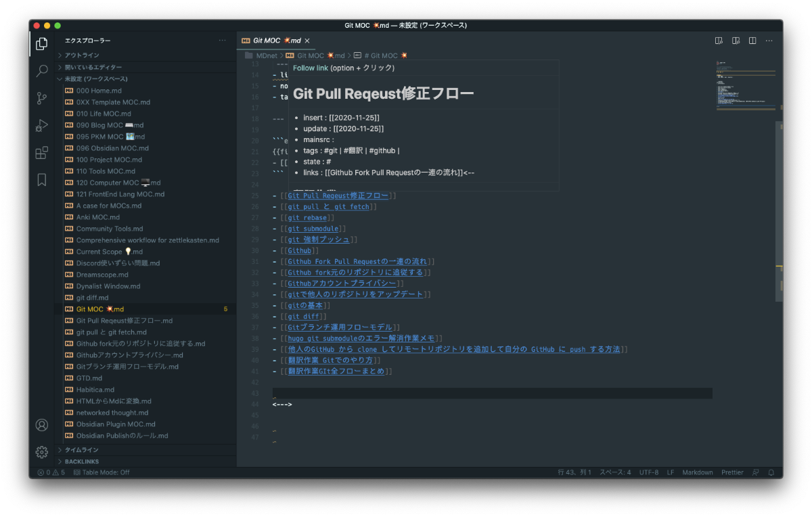Follow the Github wiki link on line 30

[x=298, y=250]
